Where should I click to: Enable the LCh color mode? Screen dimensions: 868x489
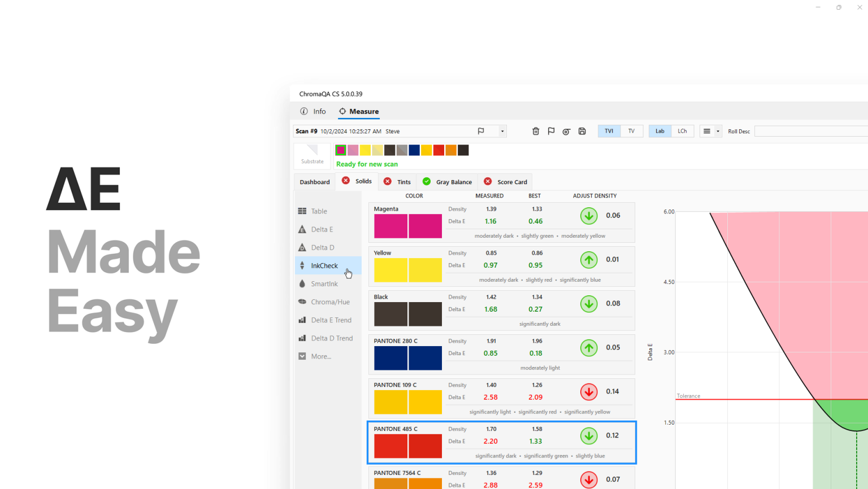click(682, 131)
